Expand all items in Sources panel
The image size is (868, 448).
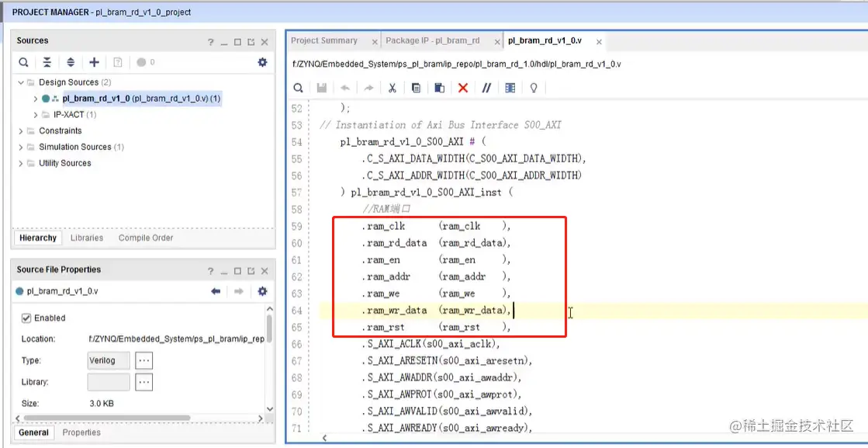click(71, 62)
